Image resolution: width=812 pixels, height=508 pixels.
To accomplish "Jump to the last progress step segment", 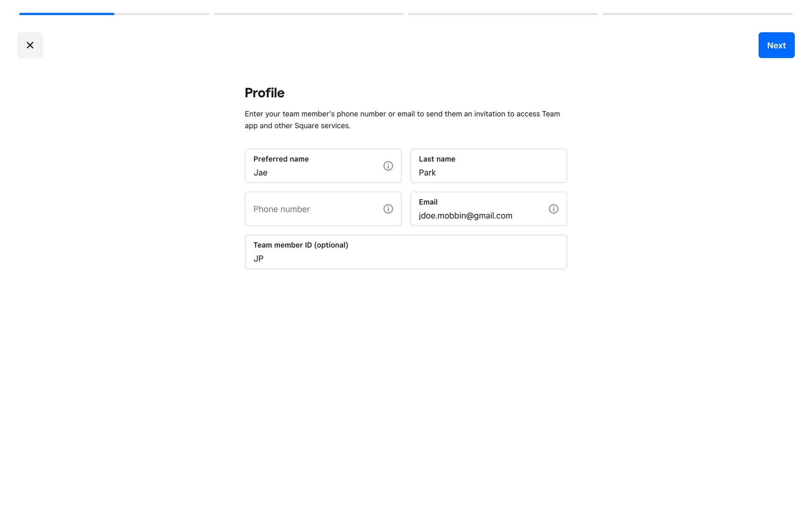I will [697, 14].
